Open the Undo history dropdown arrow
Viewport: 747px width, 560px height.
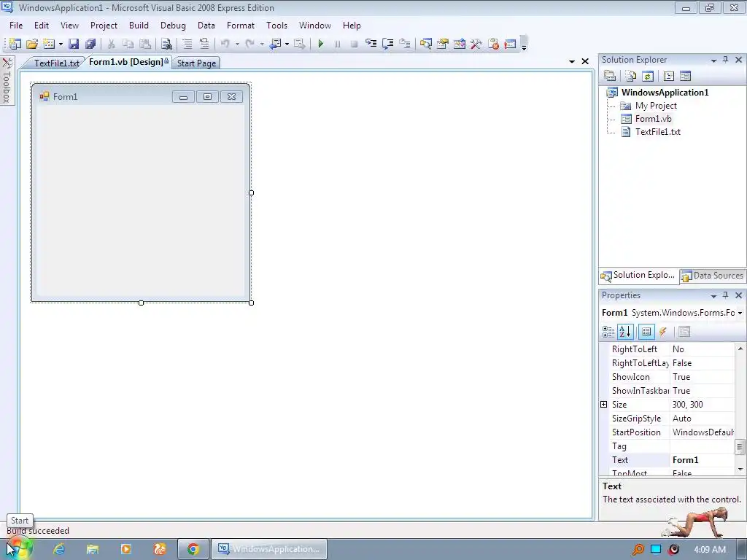coord(237,44)
